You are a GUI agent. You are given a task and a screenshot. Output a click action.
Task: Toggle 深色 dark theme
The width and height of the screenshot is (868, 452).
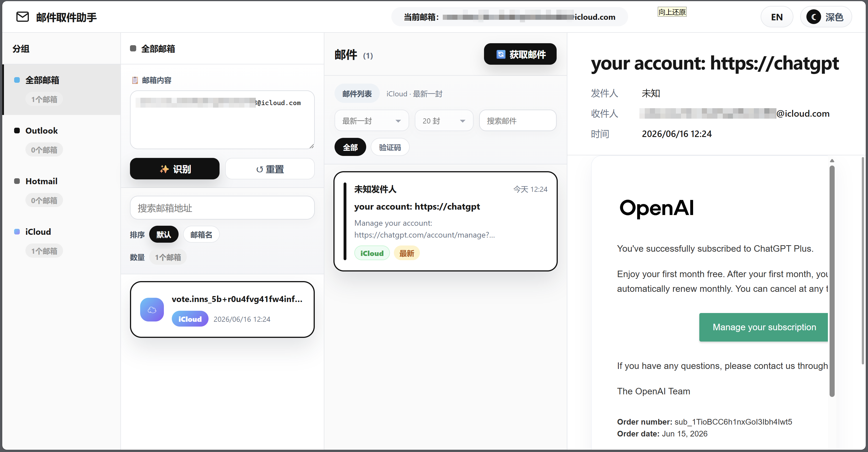826,17
